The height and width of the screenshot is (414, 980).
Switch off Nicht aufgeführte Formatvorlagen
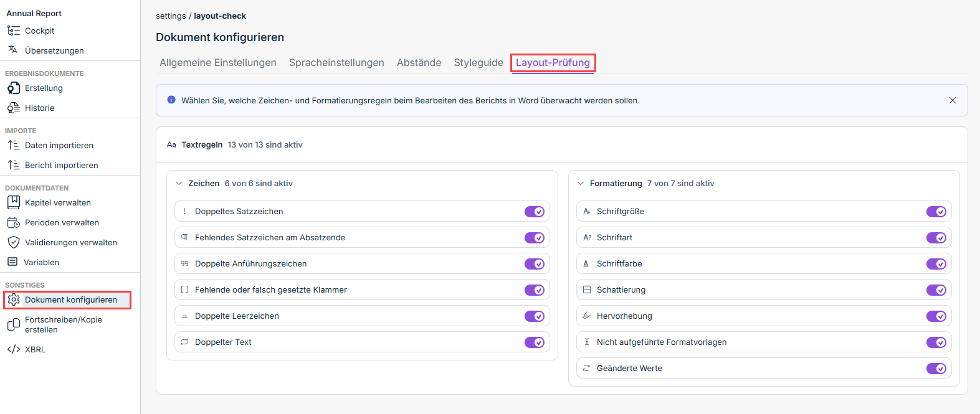(936, 342)
